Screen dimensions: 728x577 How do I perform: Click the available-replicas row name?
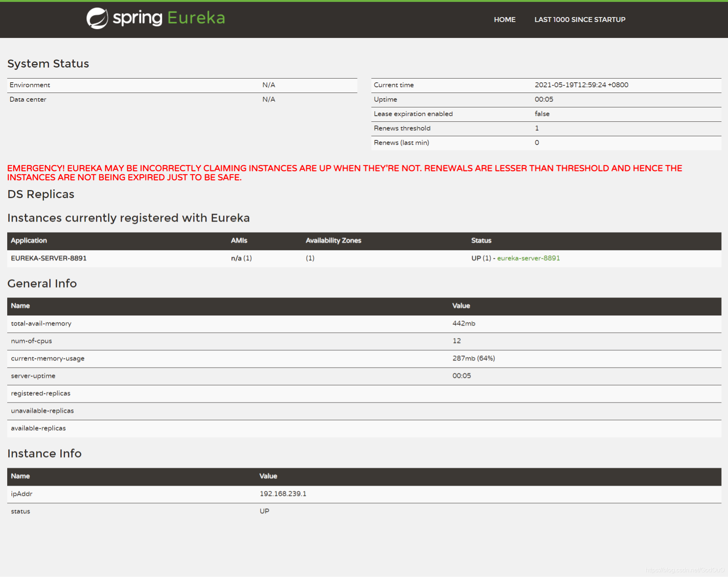(x=38, y=428)
